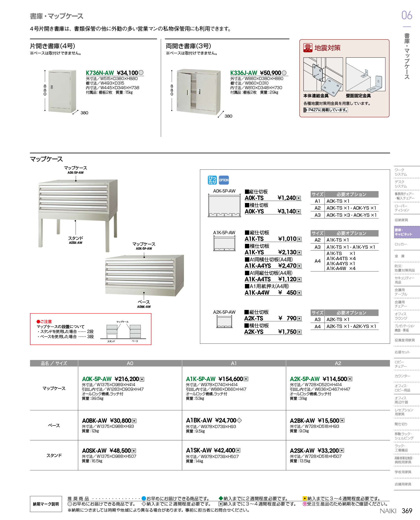Select the K336J-AW product code link
Viewport: 420px width, 520px height.
243,73
